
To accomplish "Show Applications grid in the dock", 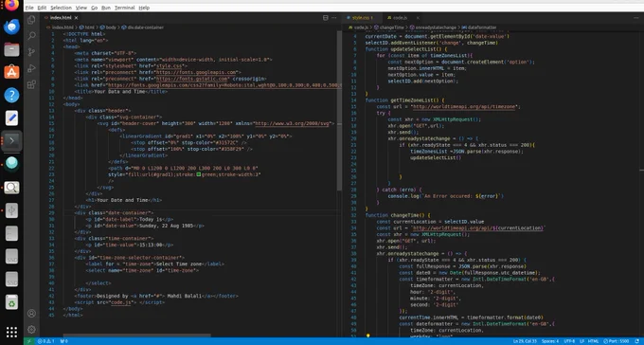I will pyautogui.click(x=11, y=332).
